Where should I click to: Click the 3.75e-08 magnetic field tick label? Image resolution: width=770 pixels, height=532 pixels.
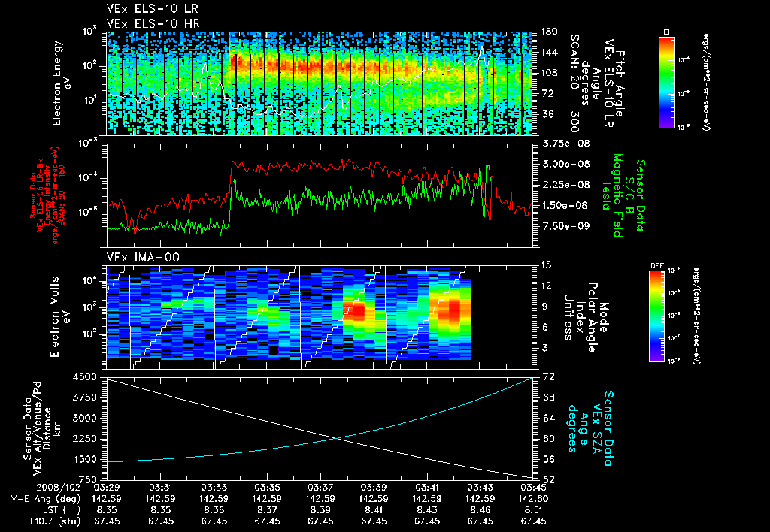565,144
